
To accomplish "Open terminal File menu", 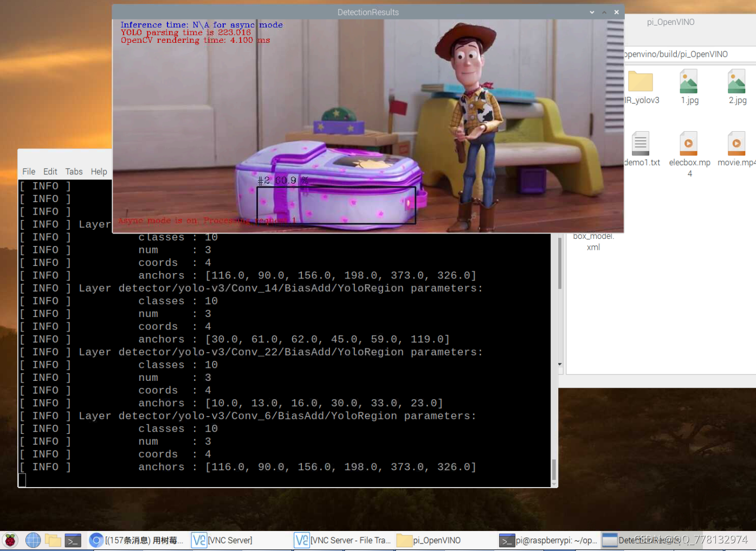I will [29, 172].
